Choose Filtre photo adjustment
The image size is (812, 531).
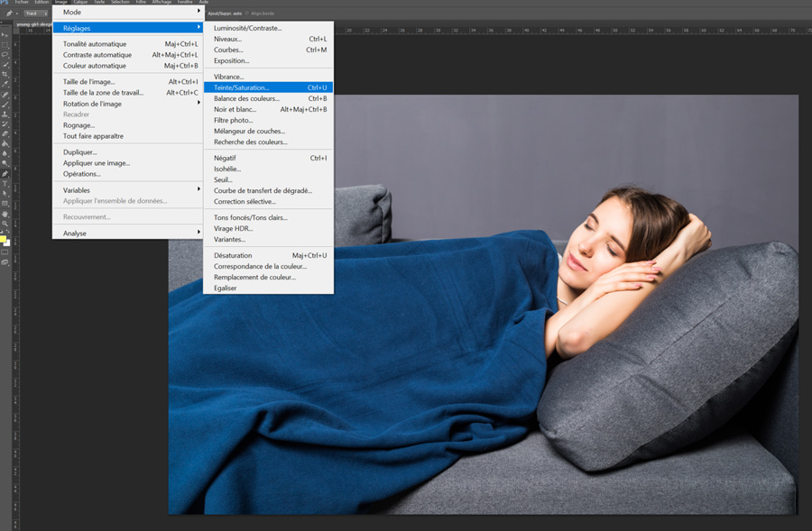click(x=268, y=120)
